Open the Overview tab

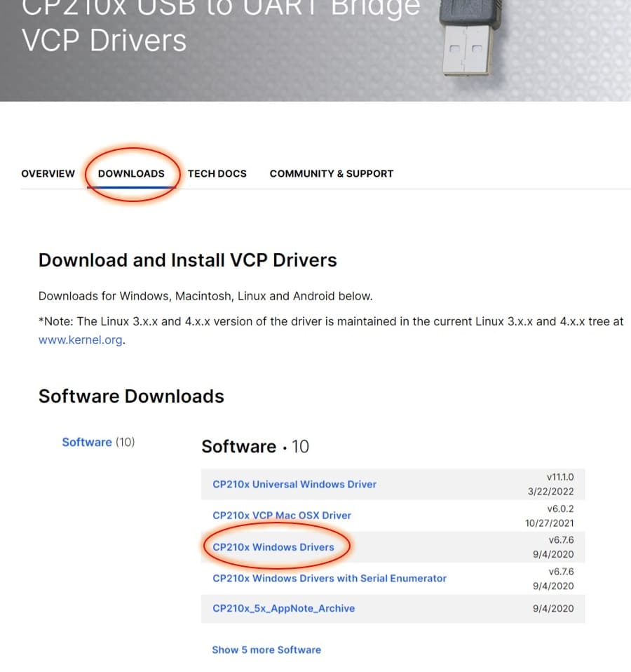pyautogui.click(x=48, y=173)
